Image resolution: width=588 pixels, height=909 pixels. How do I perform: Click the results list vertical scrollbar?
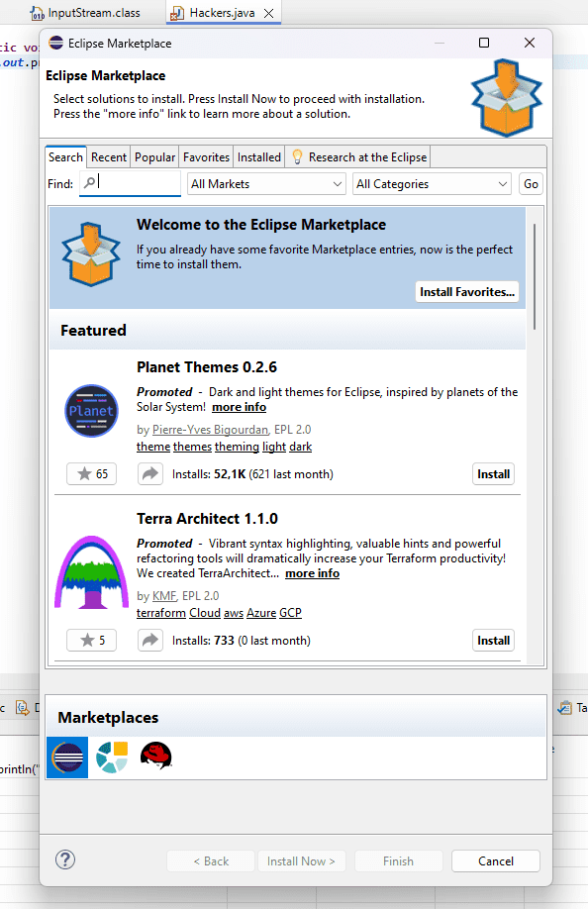tap(535, 276)
